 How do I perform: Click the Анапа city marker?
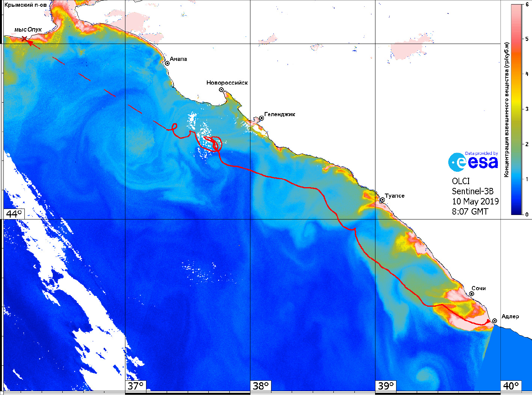point(167,63)
